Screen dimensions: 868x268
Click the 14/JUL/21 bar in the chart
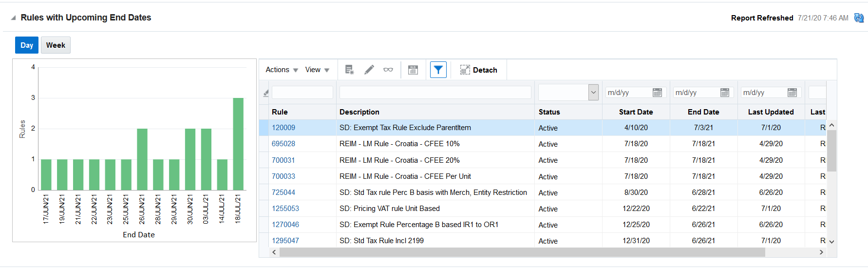(x=222, y=175)
